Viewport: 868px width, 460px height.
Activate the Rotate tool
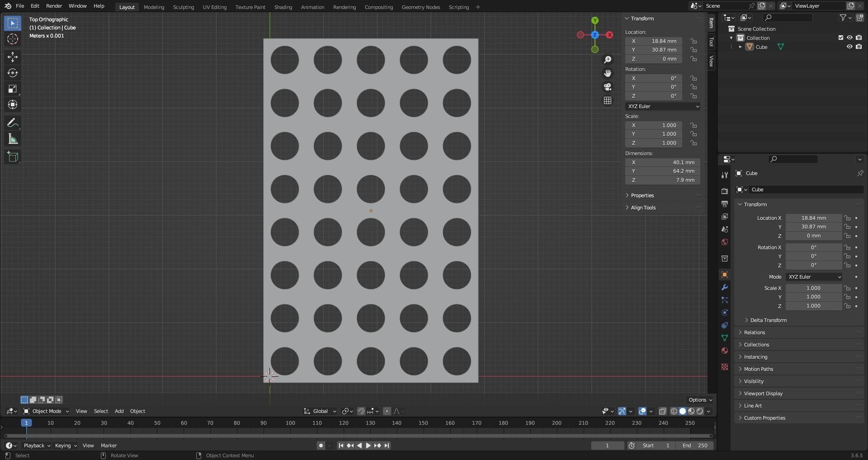[13, 73]
